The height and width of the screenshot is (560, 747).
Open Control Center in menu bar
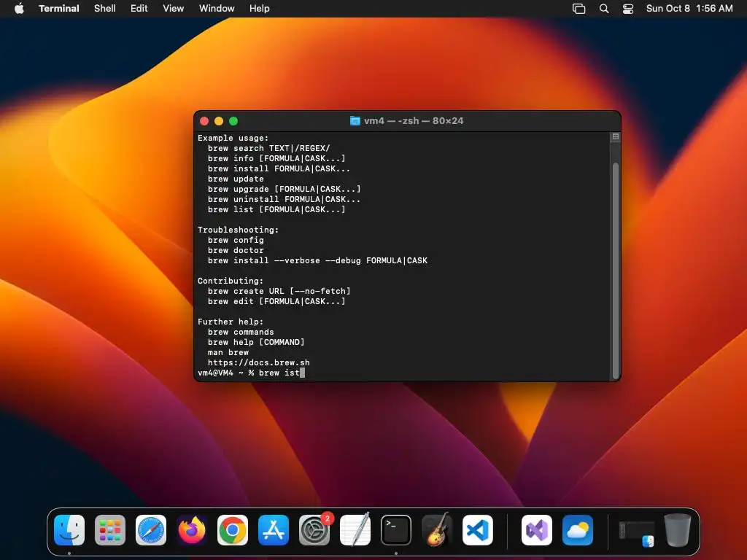click(x=628, y=9)
